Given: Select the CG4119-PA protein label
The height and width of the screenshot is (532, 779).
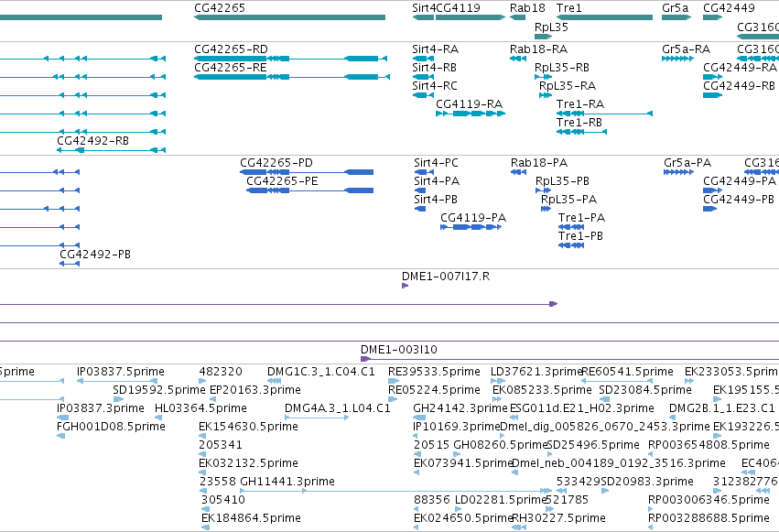Looking at the screenshot, I should 473,218.
